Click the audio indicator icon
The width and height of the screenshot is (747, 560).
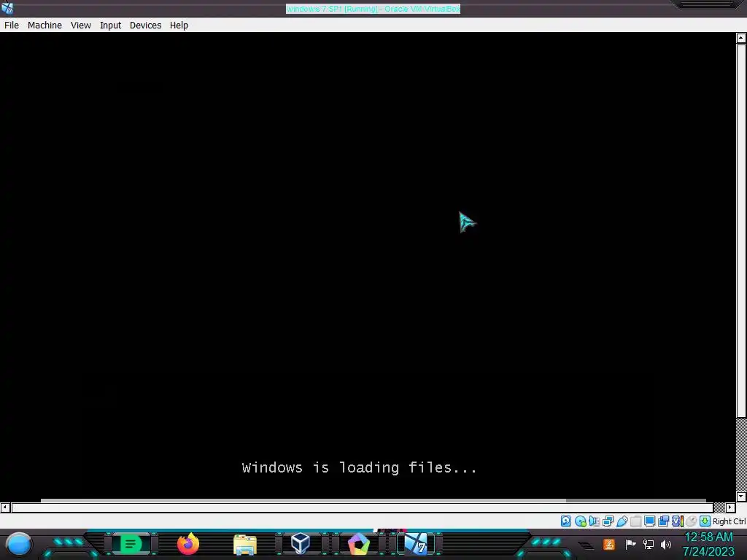pyautogui.click(x=594, y=521)
